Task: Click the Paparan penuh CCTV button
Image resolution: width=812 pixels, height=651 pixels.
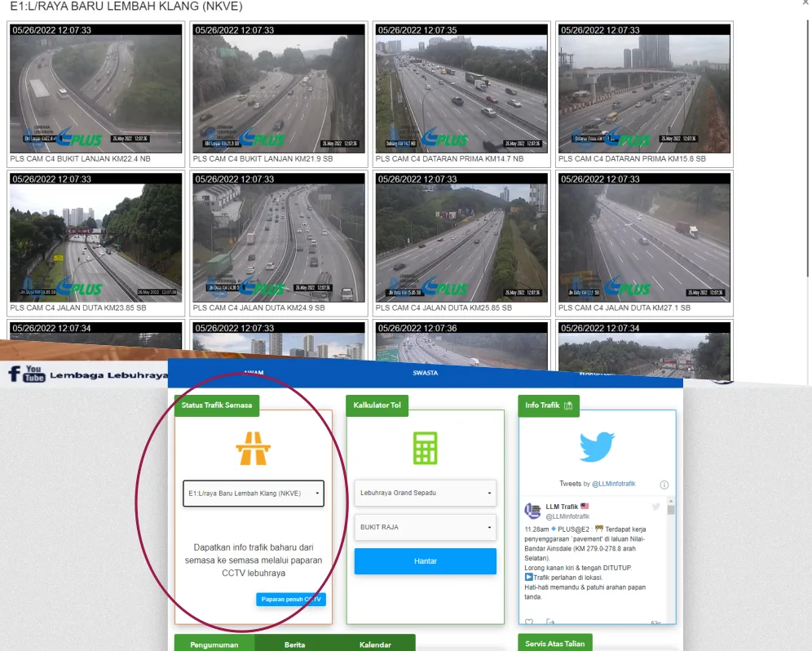Action: 291,600
